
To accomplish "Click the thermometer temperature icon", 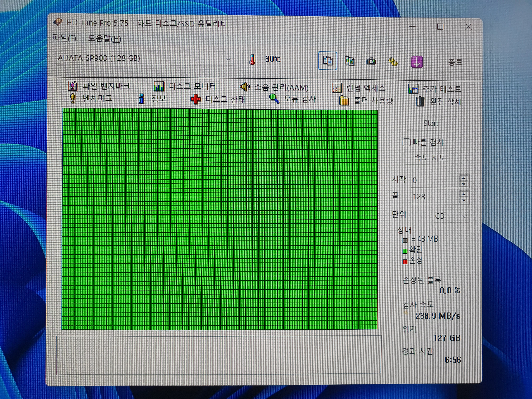I will 252,60.
